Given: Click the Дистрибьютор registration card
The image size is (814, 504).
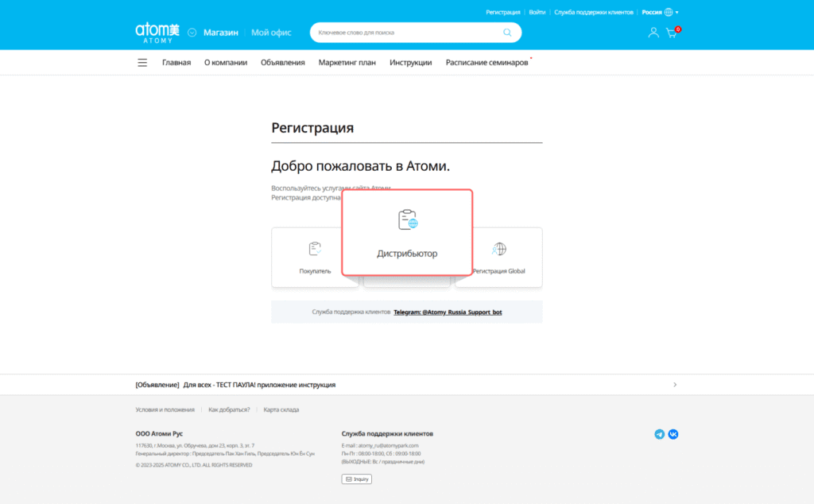Looking at the screenshot, I should point(407,233).
